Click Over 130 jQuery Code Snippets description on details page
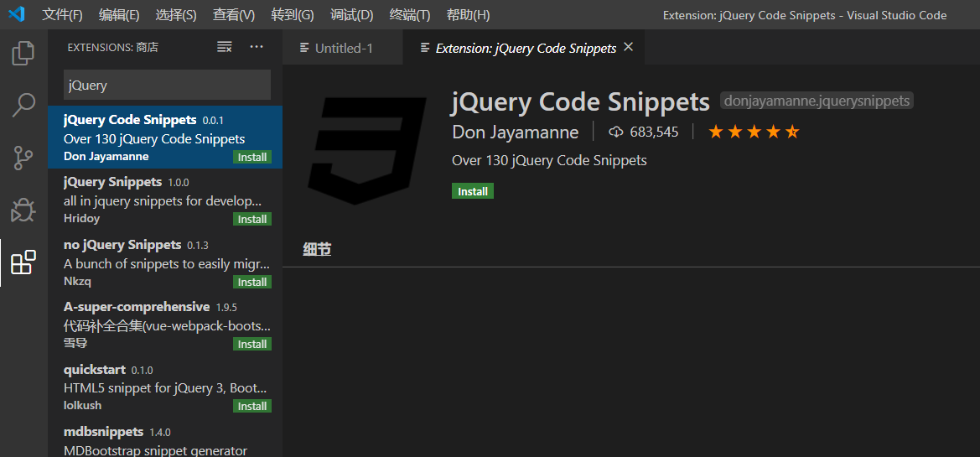980x457 pixels. [549, 161]
